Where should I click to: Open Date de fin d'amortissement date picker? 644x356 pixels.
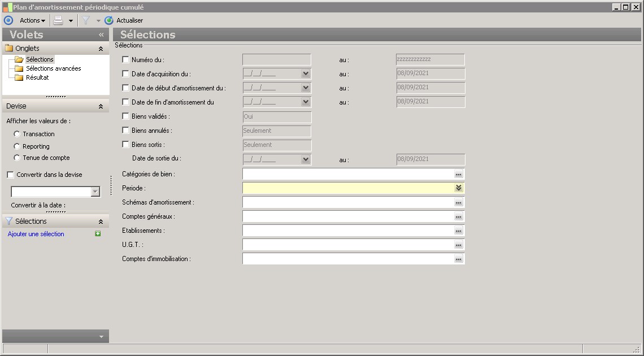(x=306, y=102)
